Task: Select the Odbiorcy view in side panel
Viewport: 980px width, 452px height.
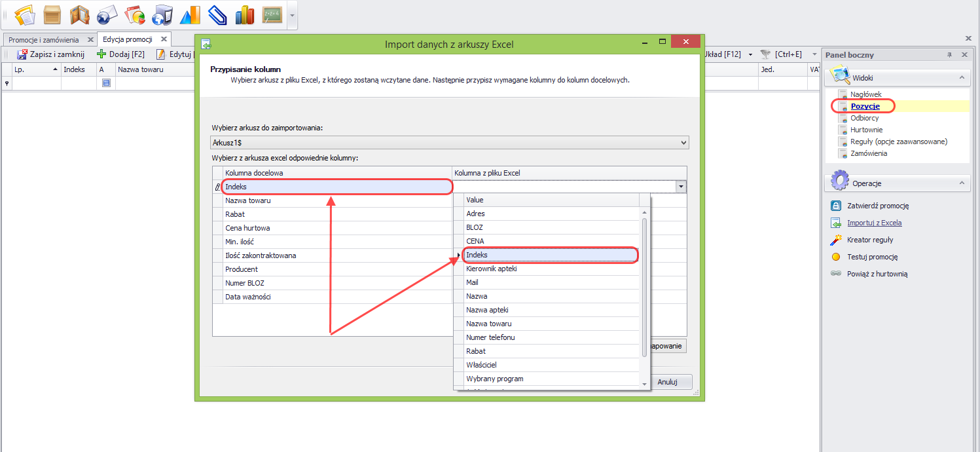Action: (864, 118)
